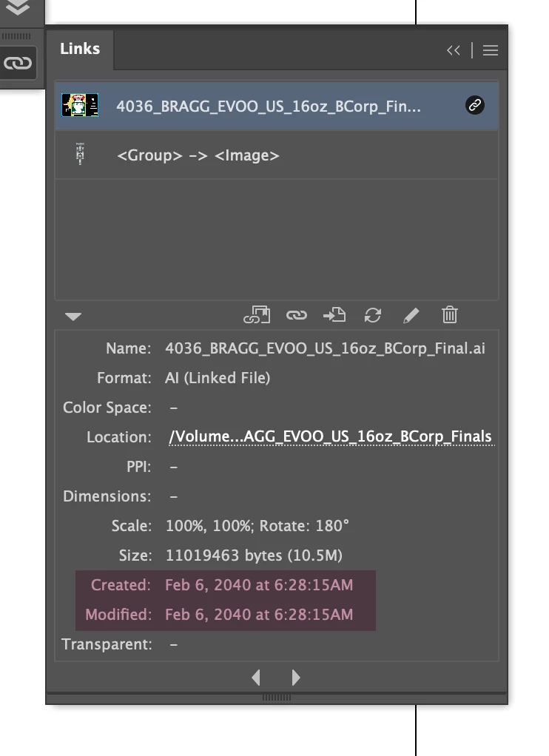
Task: Show next link with right arrow
Action: point(296,678)
